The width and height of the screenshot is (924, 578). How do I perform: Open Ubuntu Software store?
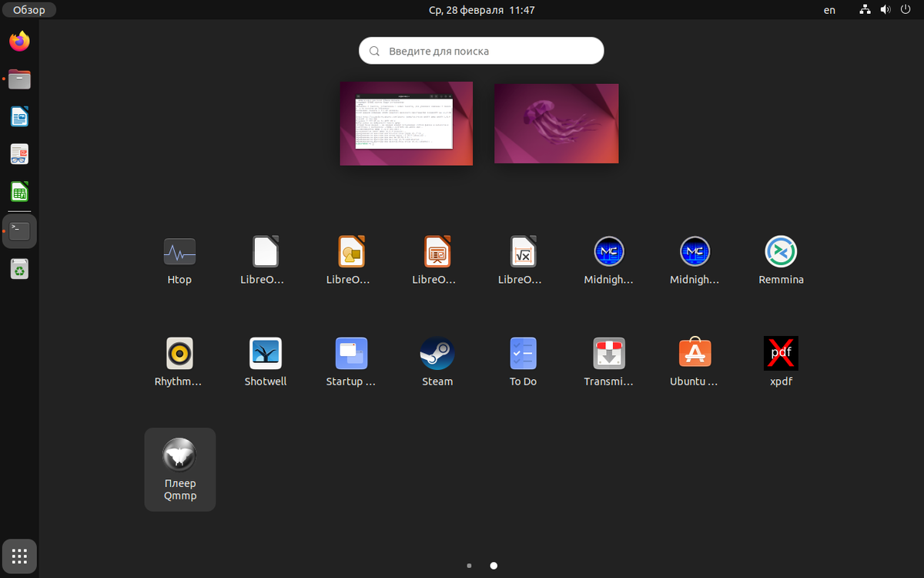[695, 363]
